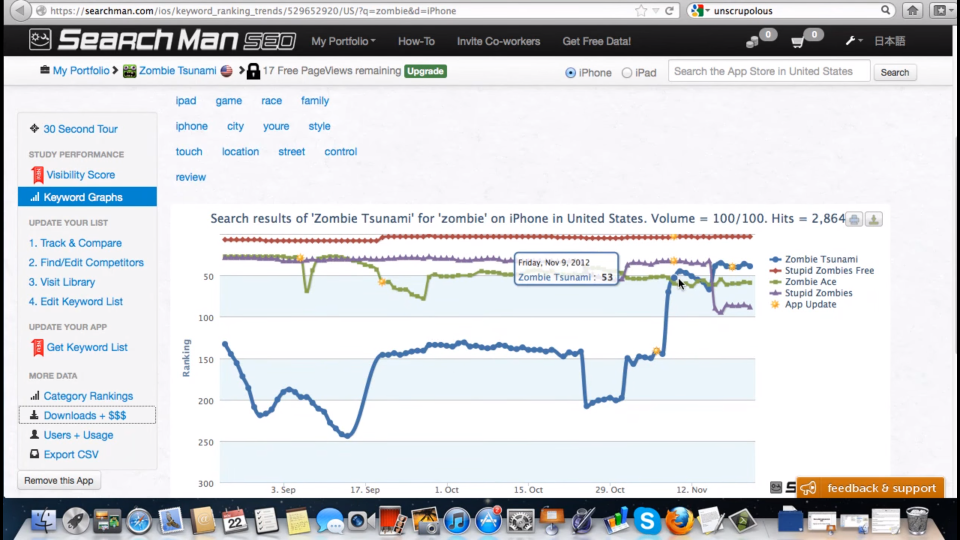Click the US flag icon
The height and width of the screenshot is (540, 960).
pos(227,70)
